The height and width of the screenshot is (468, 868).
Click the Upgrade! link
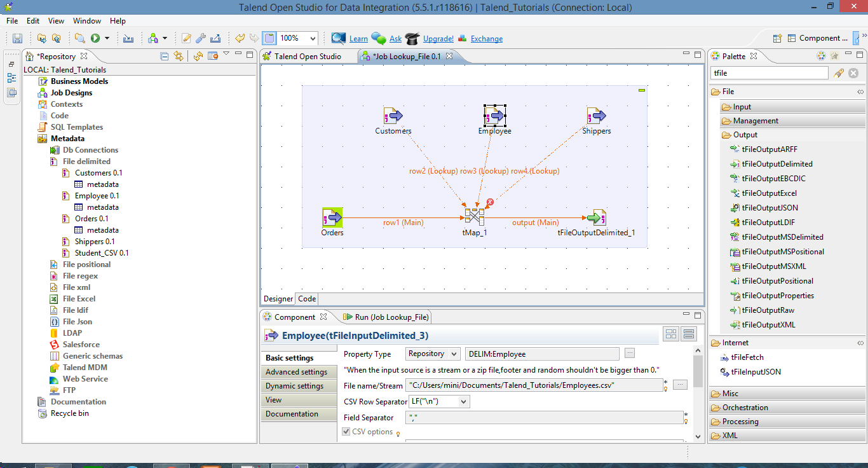[438, 39]
